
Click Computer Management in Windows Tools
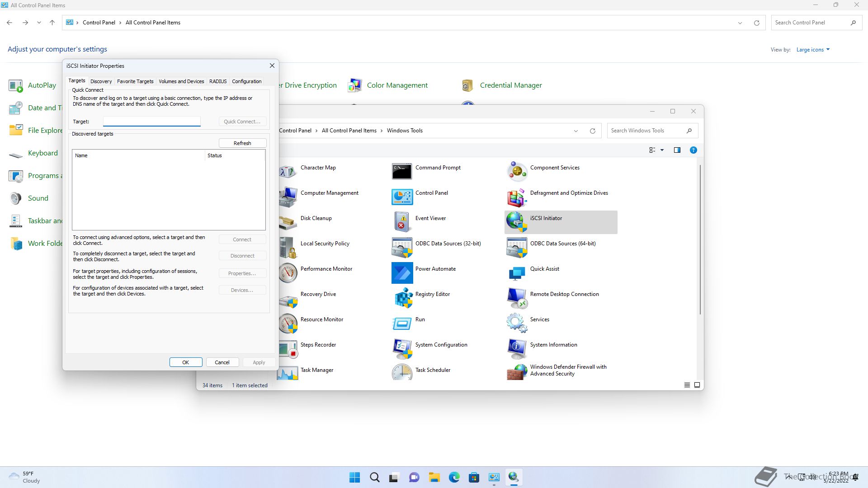[329, 193]
